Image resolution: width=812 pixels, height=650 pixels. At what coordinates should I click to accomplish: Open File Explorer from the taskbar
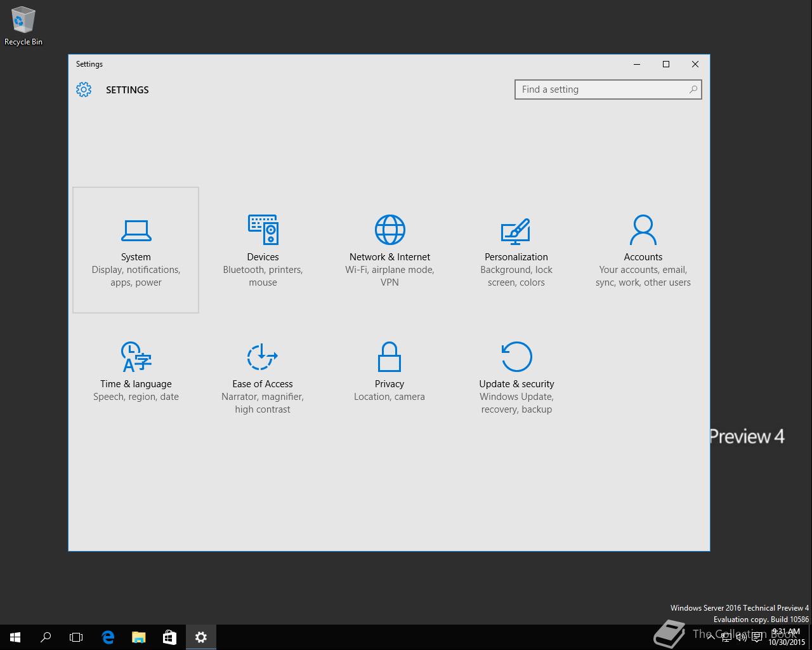138,637
